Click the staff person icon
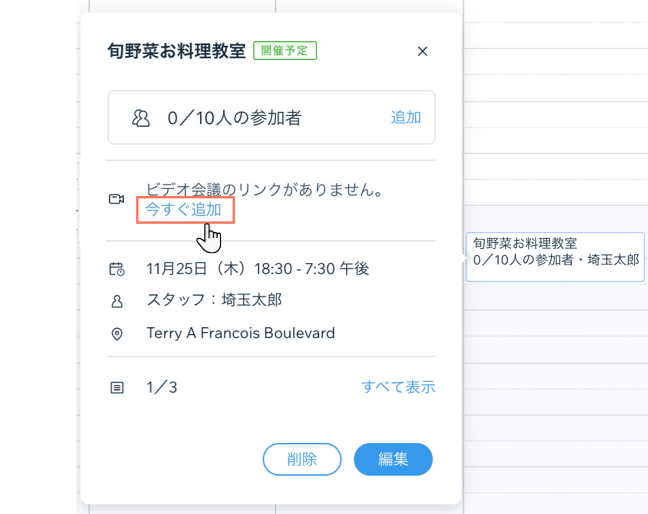 click(116, 300)
